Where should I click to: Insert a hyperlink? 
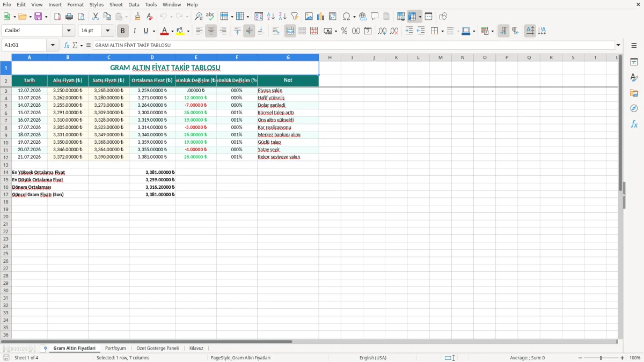tap(363, 17)
